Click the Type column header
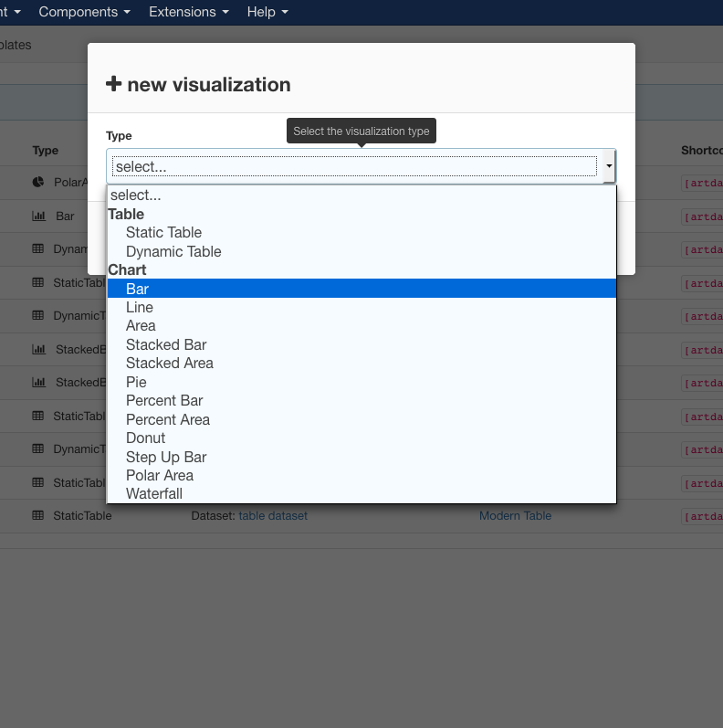 [x=46, y=151]
